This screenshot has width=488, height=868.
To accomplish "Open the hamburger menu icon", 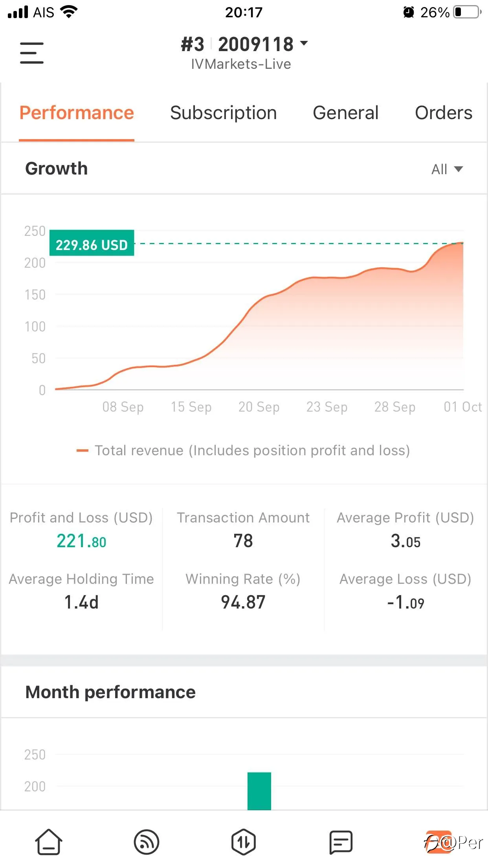I will click(32, 53).
